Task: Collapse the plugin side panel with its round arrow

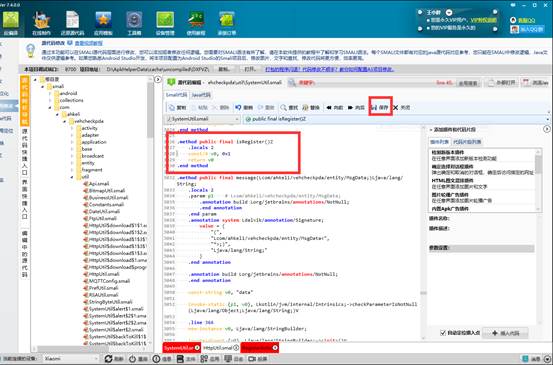Action: tap(547, 129)
